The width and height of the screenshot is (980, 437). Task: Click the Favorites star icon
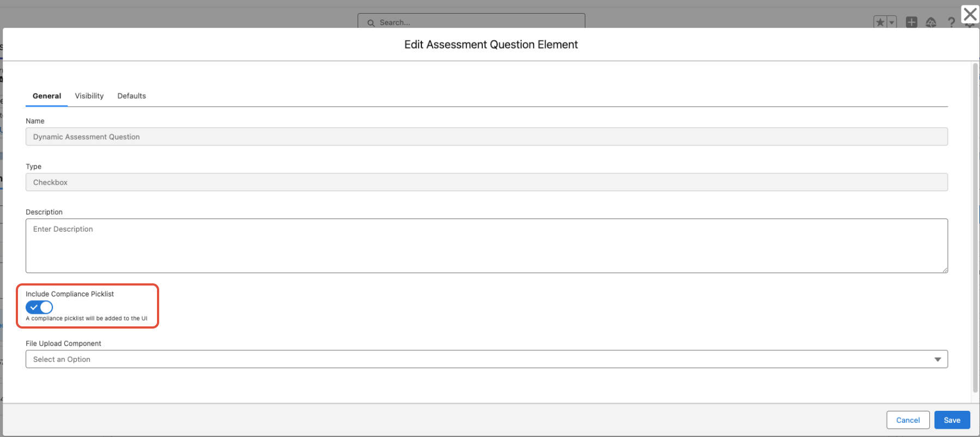pos(880,22)
